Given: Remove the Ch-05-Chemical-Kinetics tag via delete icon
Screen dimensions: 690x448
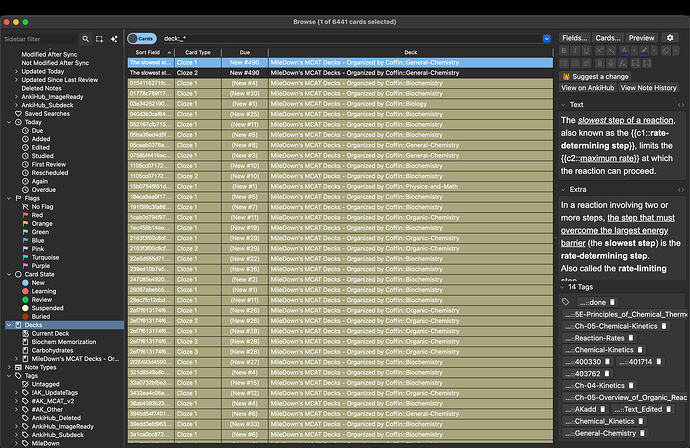Looking at the screenshot, I should click(664, 326).
